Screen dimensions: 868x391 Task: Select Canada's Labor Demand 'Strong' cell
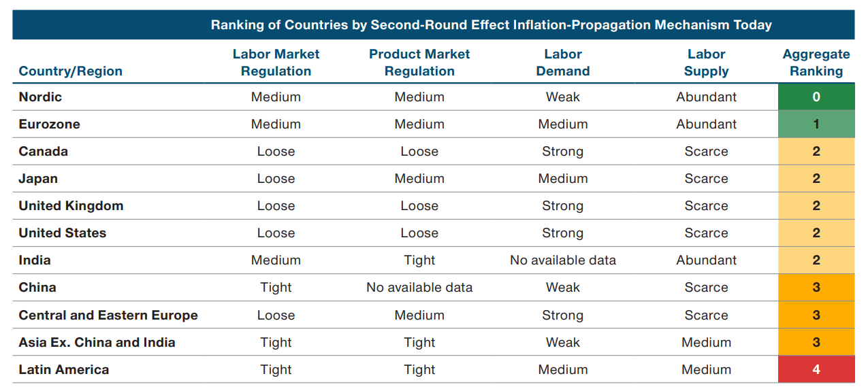[563, 151]
